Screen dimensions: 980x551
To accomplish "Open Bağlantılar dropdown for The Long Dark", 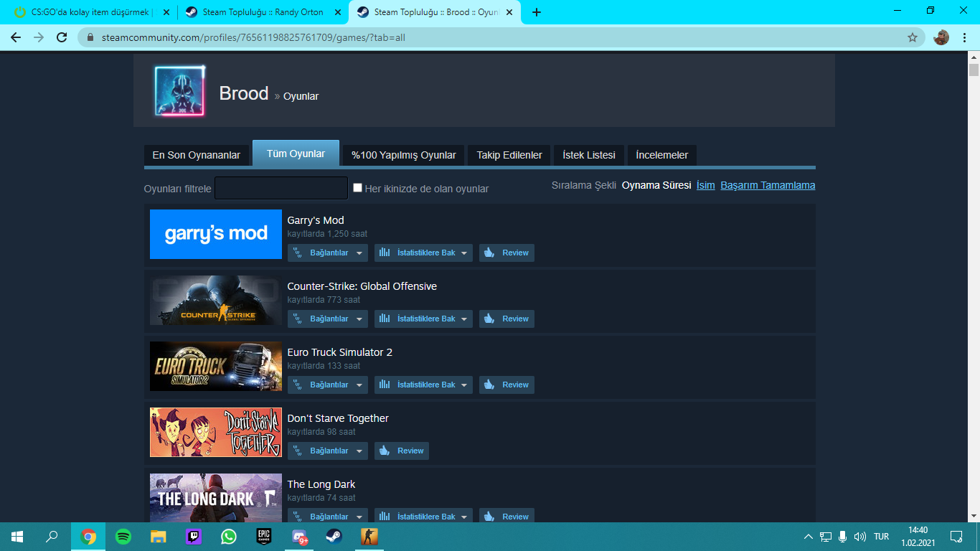I will [328, 517].
